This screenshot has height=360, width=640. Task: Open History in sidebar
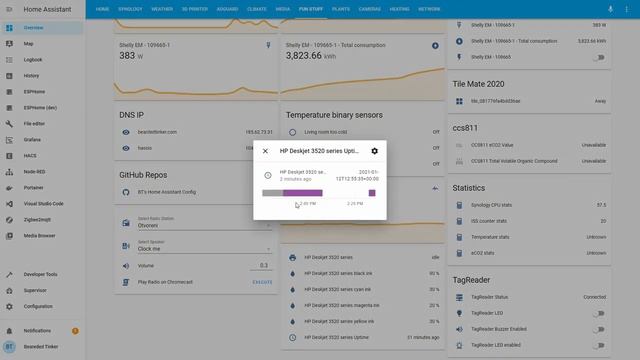(x=42, y=76)
